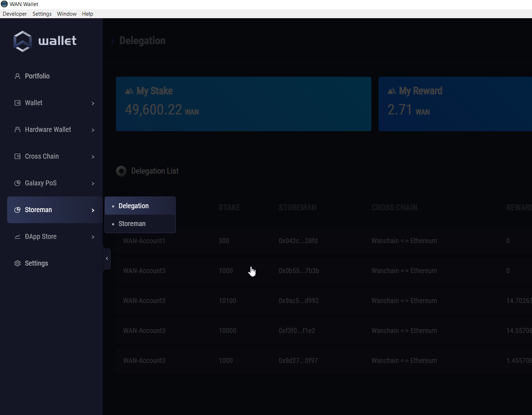Screen dimensions: 532x415
Task: Open the Hardware Wallet sidebar label
Action: (x=48, y=129)
